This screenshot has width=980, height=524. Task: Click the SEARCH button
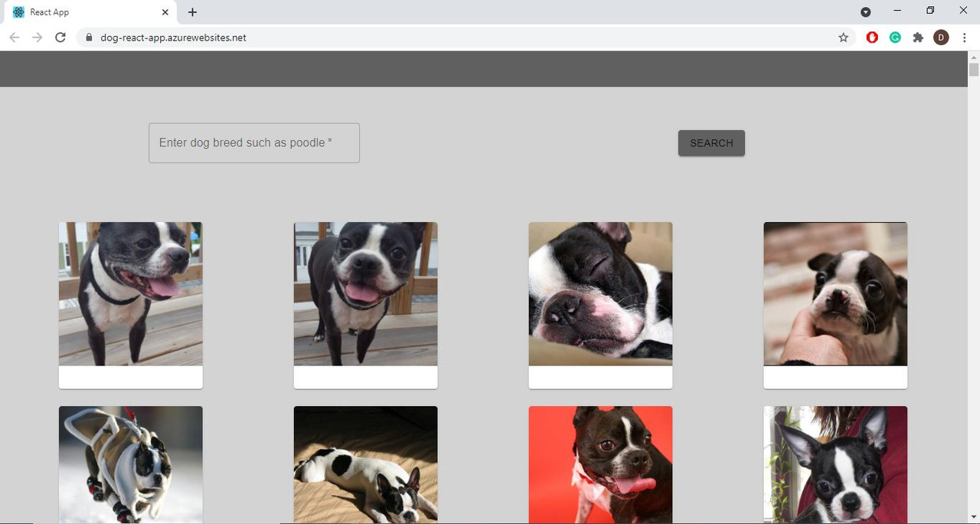[711, 143]
